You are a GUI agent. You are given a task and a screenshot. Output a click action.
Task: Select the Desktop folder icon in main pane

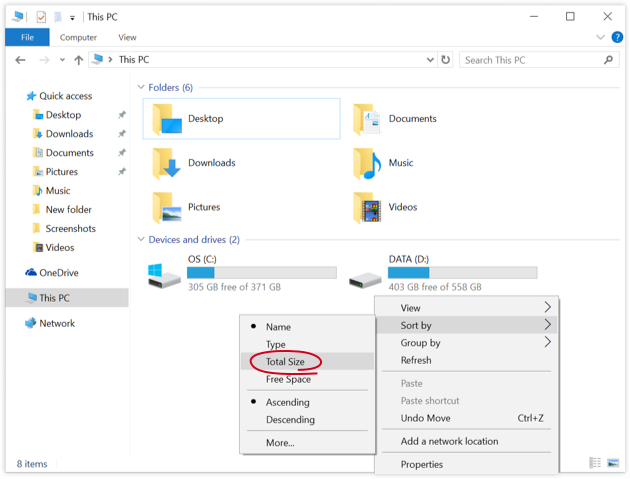click(x=167, y=119)
